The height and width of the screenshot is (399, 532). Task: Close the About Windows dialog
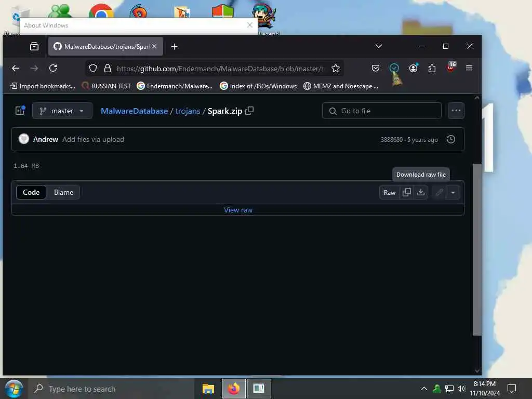pos(250,25)
